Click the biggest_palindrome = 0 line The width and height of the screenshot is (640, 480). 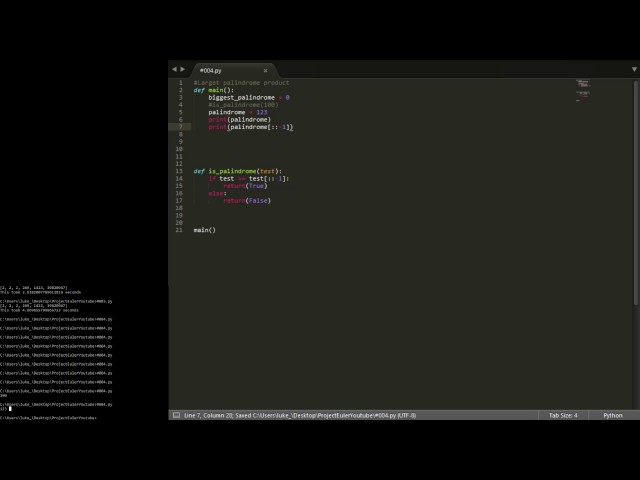coord(249,98)
